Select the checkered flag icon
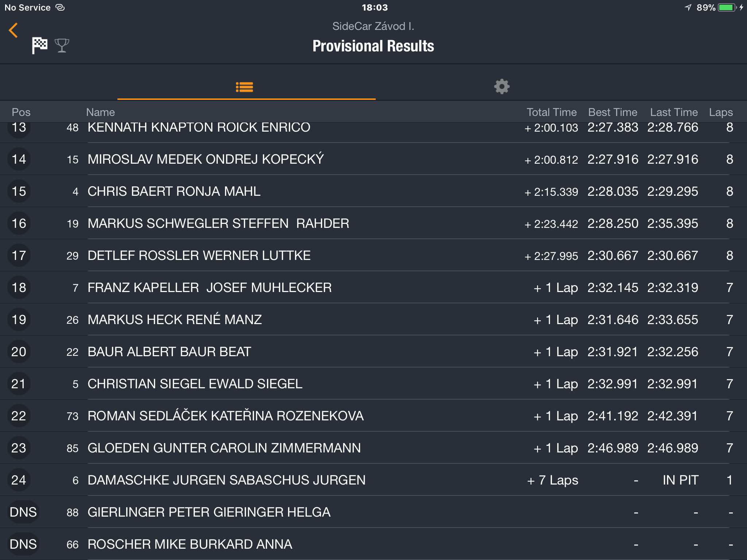Image resolution: width=747 pixels, height=560 pixels. tap(39, 46)
